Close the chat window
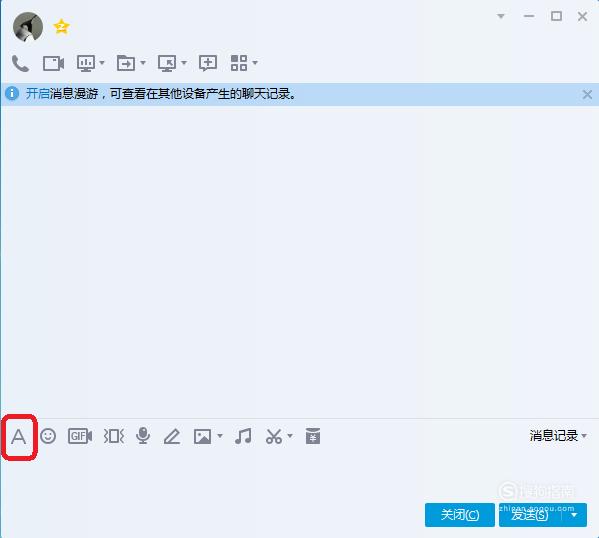 583,16
